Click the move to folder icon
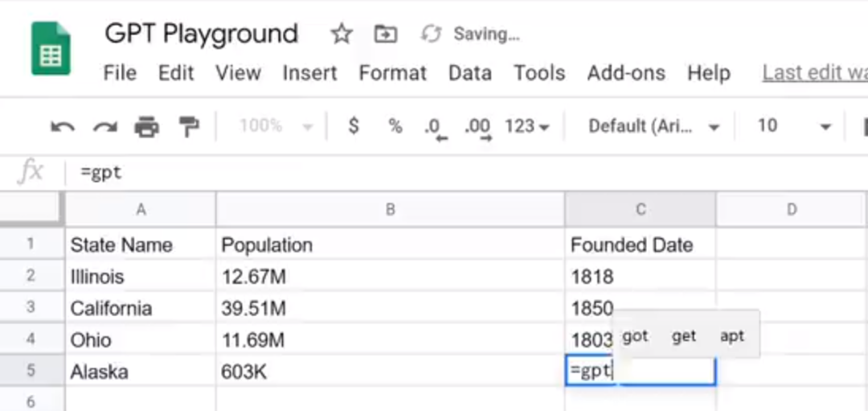The height and width of the screenshot is (411, 868). coord(385,35)
